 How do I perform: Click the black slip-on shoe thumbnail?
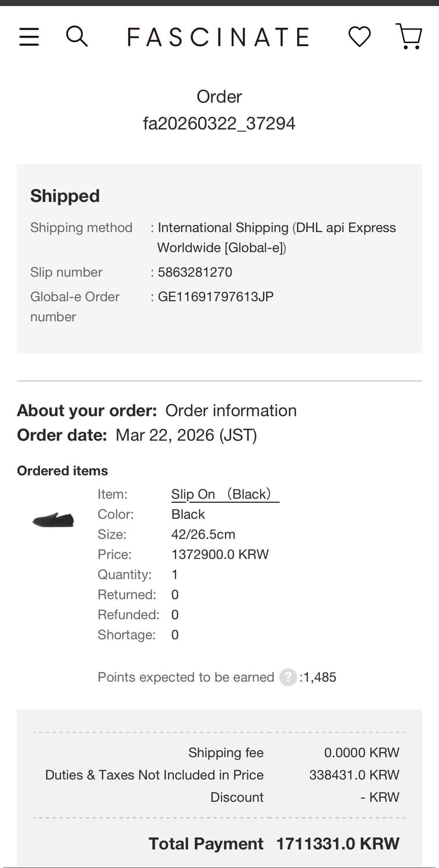pyautogui.click(x=53, y=519)
